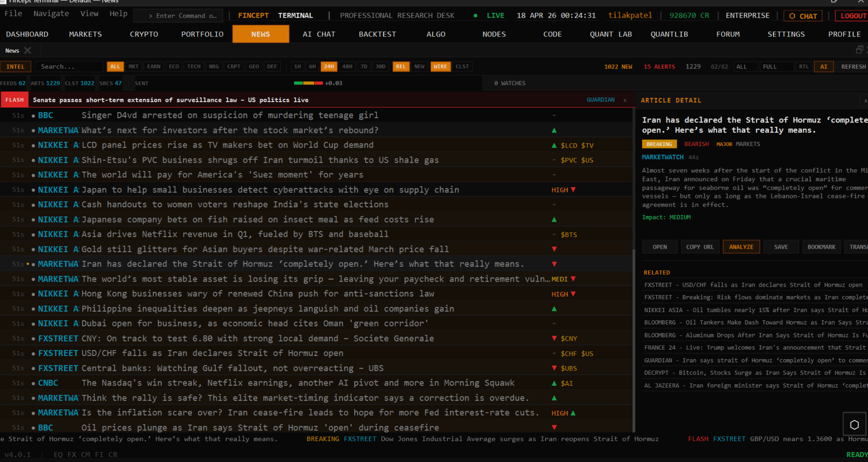Toggle the RTL layout button
The height and width of the screenshot is (462, 868).
click(804, 66)
